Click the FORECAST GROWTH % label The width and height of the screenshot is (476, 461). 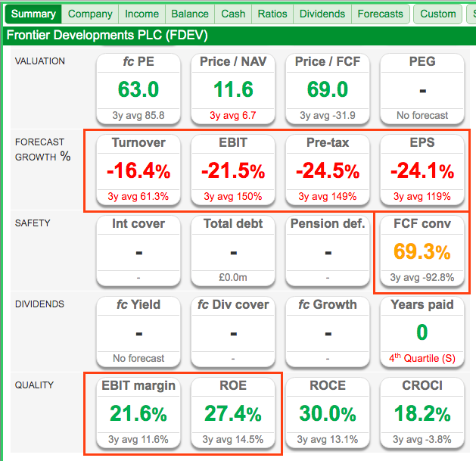pos(43,149)
